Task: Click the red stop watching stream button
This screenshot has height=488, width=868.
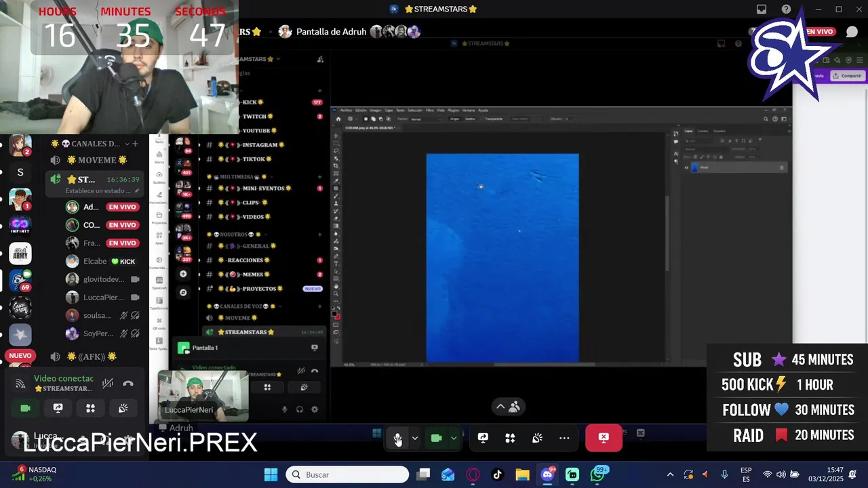Action: click(x=604, y=438)
